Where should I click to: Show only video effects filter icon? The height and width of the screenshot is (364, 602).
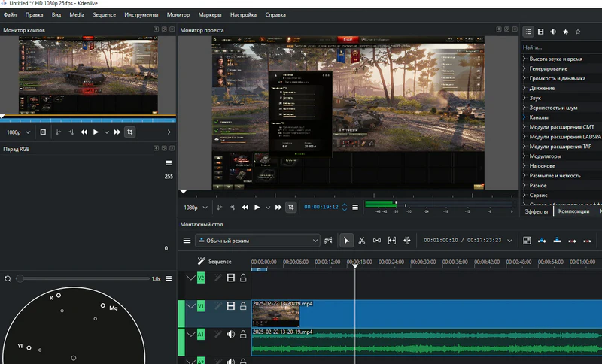tap(541, 32)
